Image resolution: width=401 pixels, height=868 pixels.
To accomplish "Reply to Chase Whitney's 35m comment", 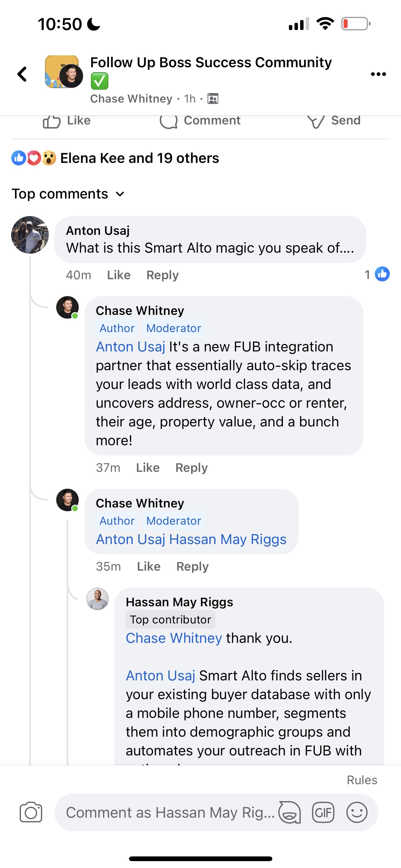I will tap(192, 567).
